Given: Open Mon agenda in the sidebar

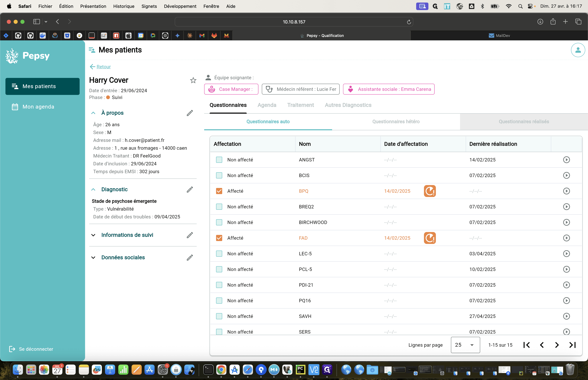Looking at the screenshot, I should [42, 107].
